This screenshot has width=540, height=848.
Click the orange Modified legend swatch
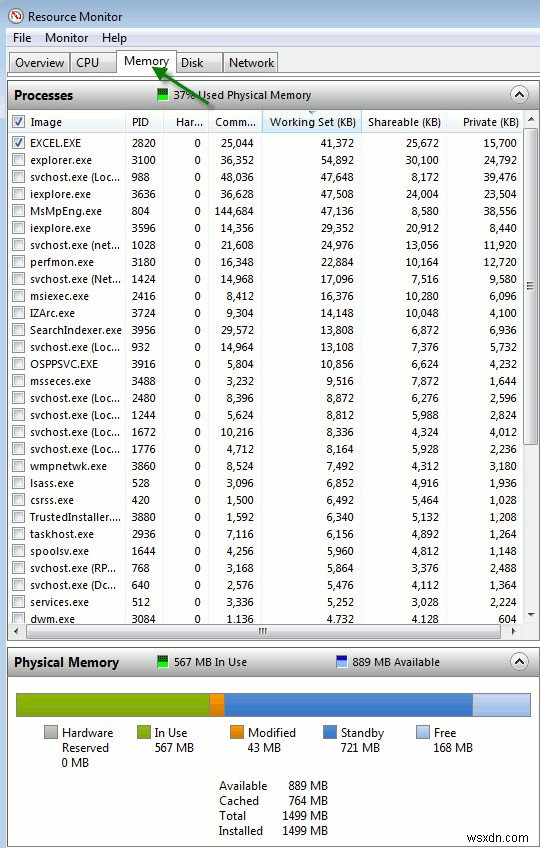236,732
